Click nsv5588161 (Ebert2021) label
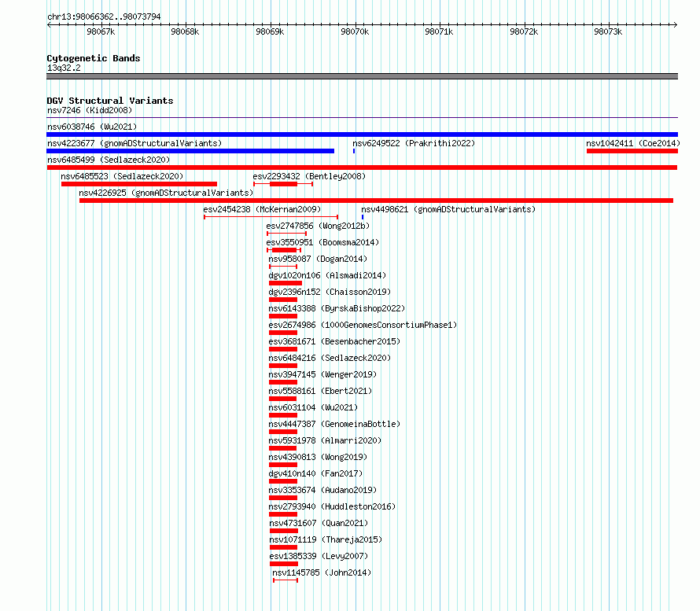This screenshot has height=611, width=700. (x=320, y=391)
